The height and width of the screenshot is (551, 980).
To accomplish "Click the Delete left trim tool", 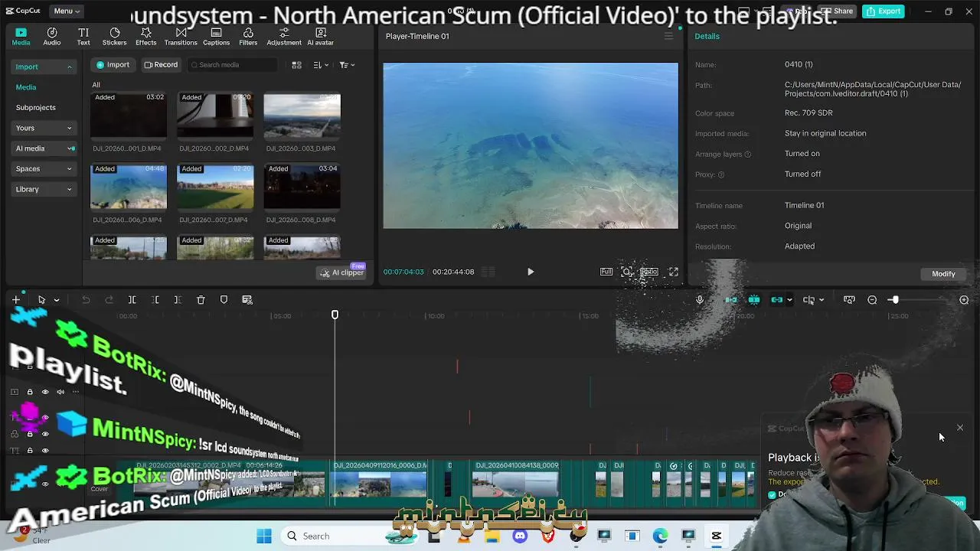I will point(155,300).
